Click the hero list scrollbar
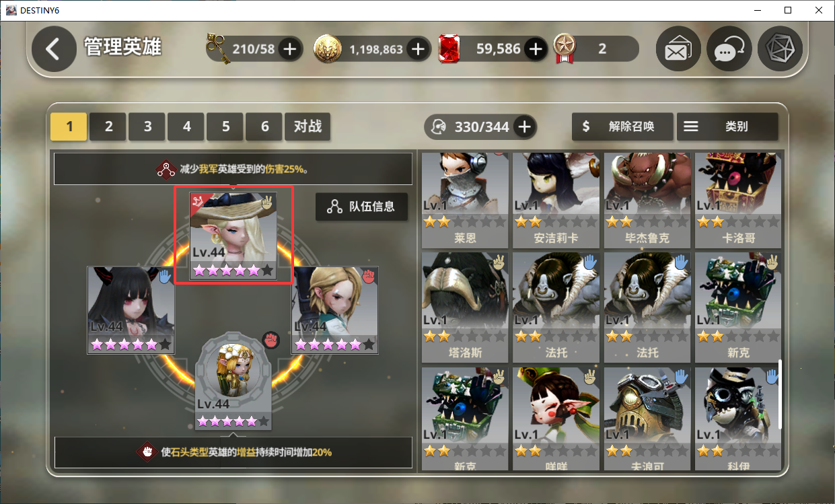The image size is (835, 504). [x=780, y=394]
